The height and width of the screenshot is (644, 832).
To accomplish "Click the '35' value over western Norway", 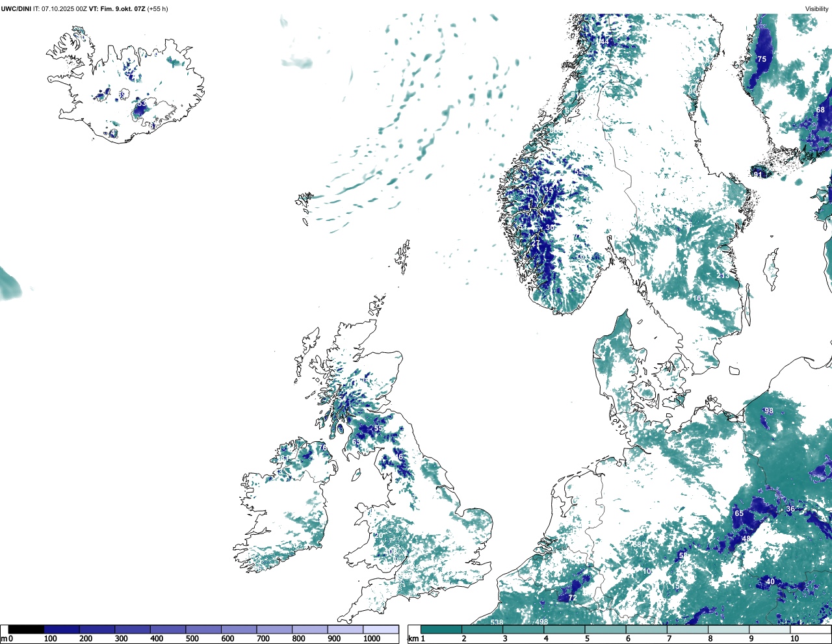I will [x=548, y=190].
